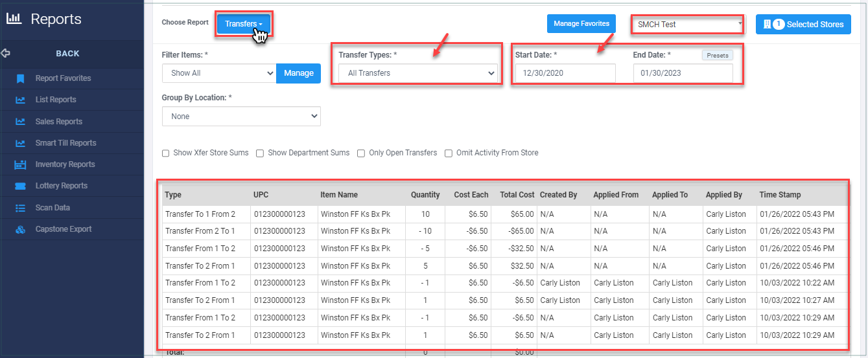Enable Show Xfer Store Sums checkbox
This screenshot has width=868, height=358.
point(166,153)
